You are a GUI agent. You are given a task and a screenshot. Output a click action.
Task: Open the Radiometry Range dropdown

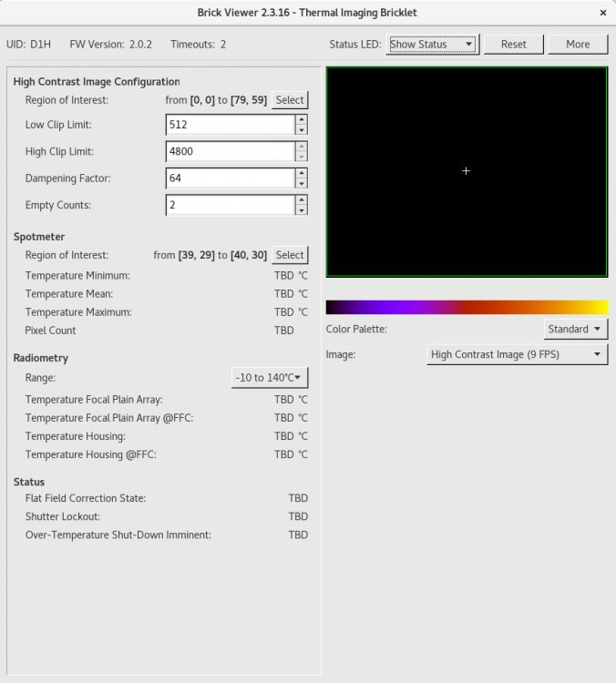(270, 377)
